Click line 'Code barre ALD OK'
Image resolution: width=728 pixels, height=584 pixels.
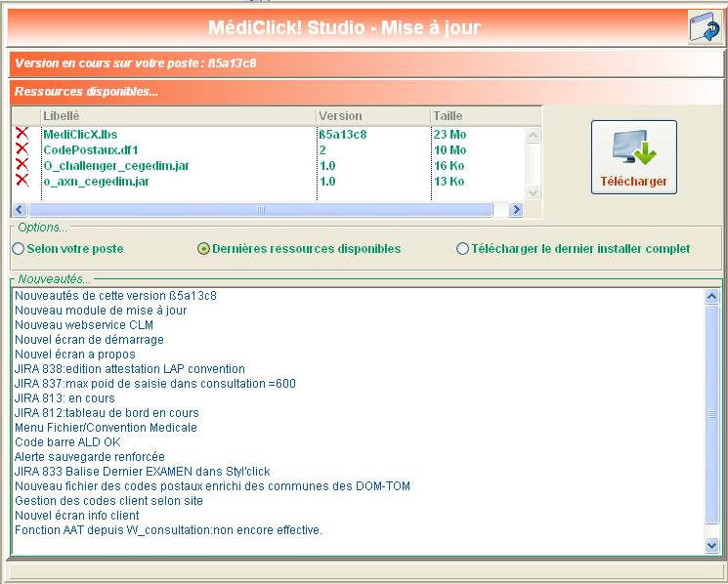point(67,442)
